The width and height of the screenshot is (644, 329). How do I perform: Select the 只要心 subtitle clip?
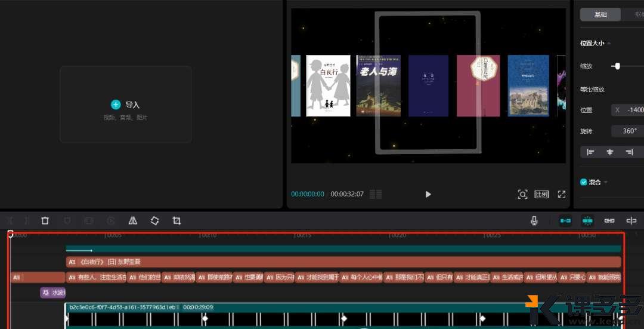[x=572, y=277]
